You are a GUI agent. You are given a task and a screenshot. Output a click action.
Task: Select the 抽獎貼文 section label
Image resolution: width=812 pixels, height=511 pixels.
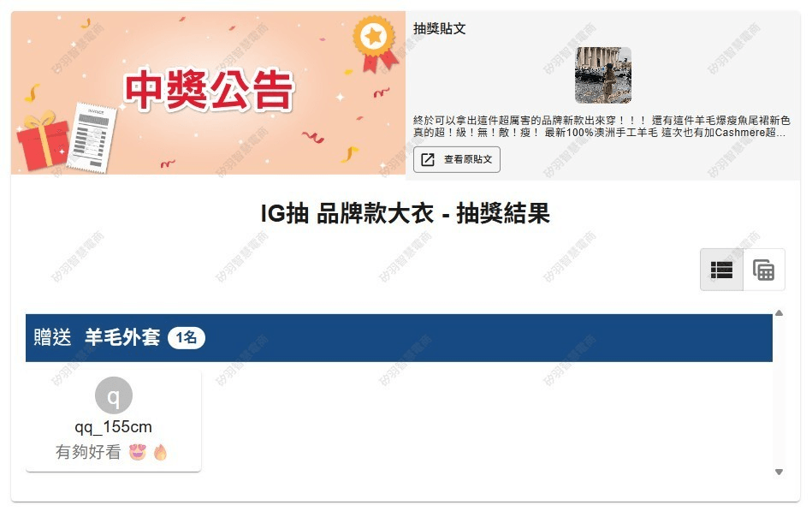point(440,28)
